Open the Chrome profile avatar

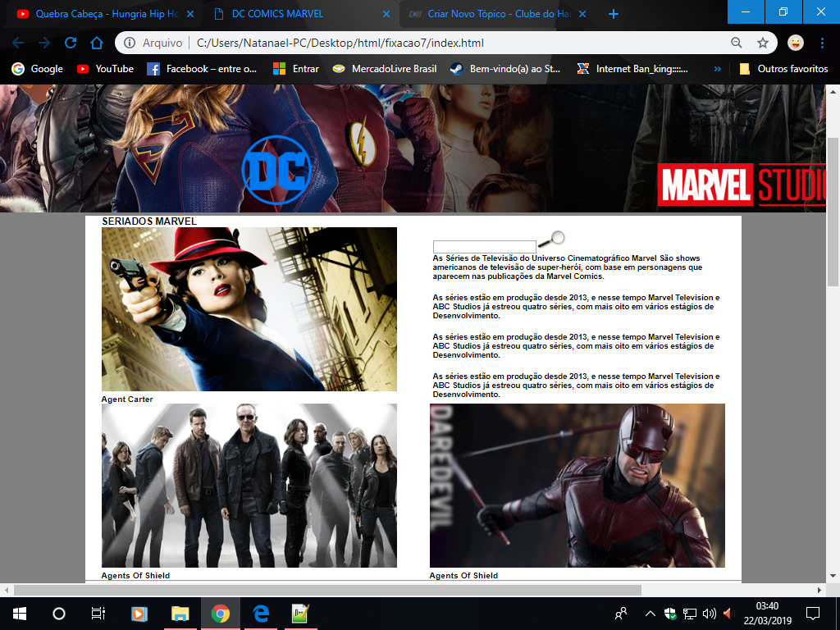pyautogui.click(x=796, y=43)
